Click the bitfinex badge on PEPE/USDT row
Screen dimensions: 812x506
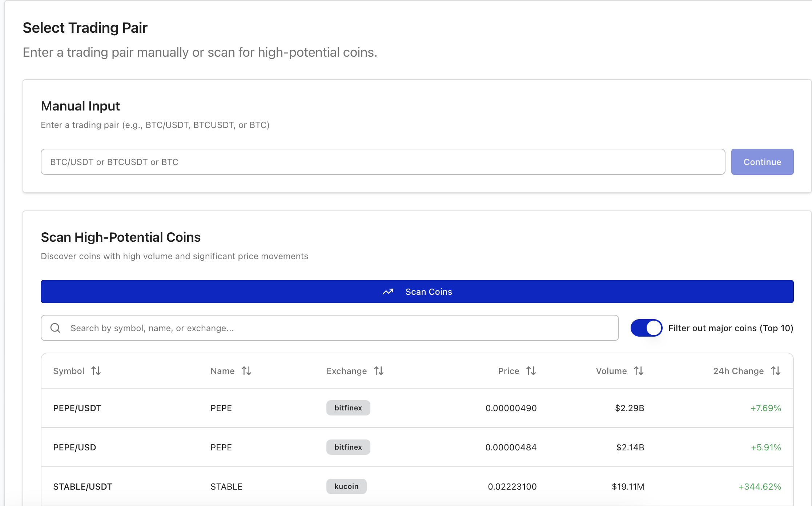(x=348, y=408)
